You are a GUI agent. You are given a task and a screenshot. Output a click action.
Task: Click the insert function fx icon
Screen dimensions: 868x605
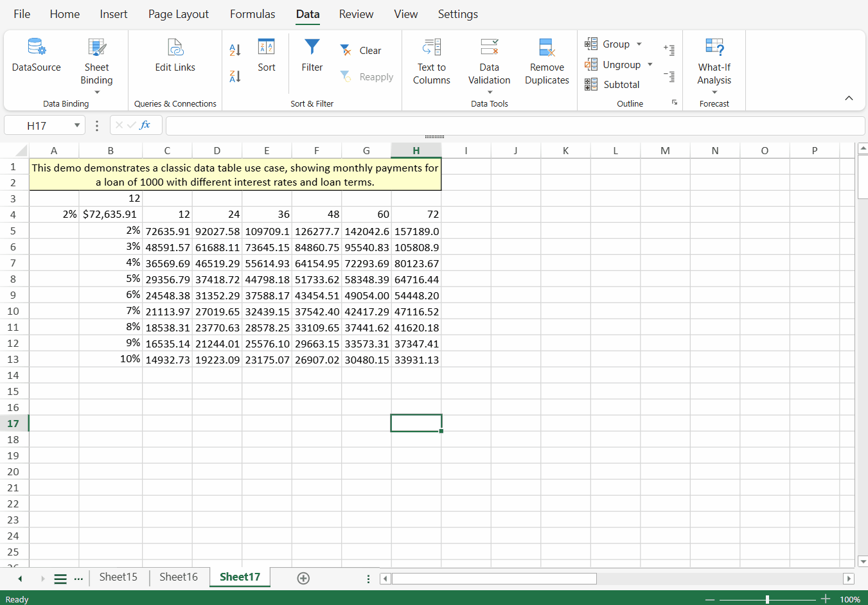pyautogui.click(x=145, y=125)
